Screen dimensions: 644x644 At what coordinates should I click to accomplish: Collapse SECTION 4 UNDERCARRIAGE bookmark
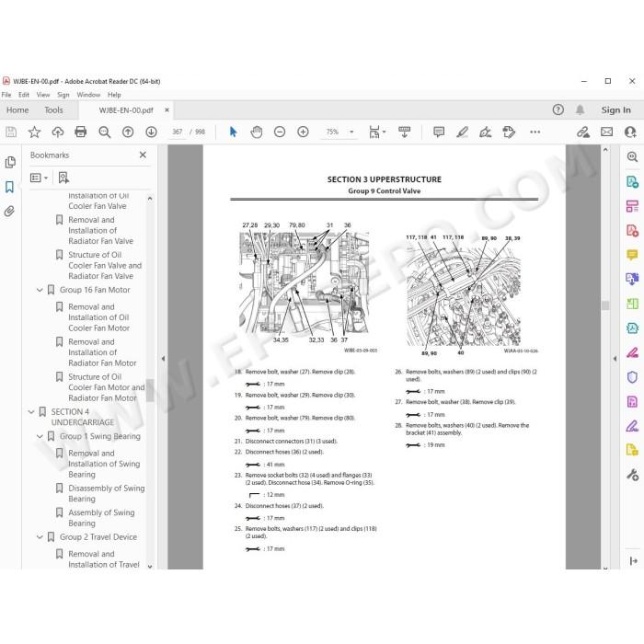30,411
